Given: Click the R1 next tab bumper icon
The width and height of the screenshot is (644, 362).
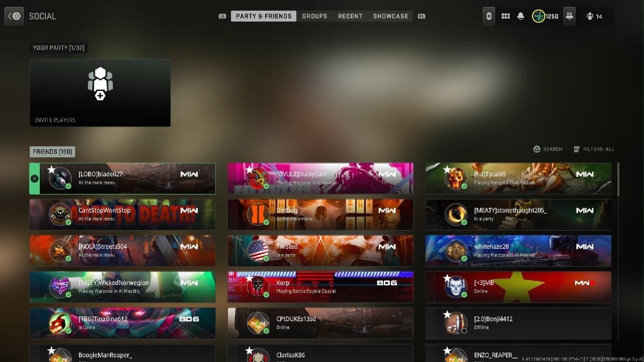Looking at the screenshot, I should coord(422,16).
